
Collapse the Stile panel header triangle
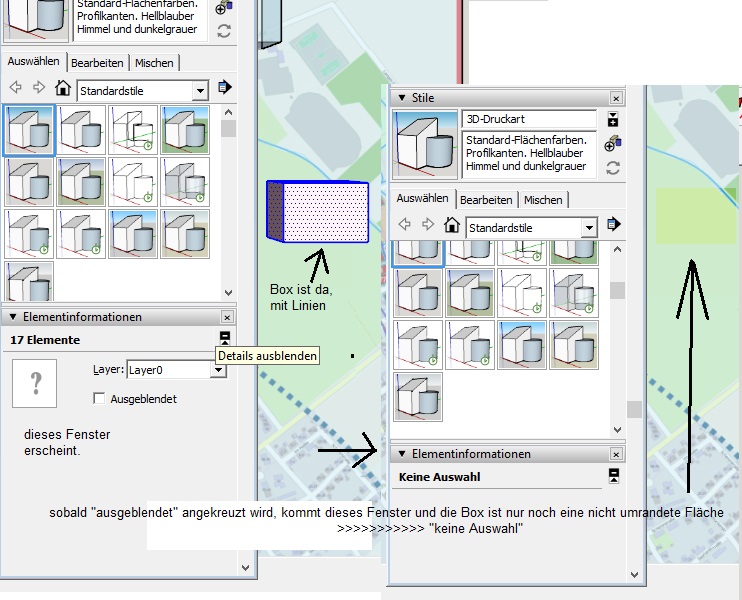(402, 98)
